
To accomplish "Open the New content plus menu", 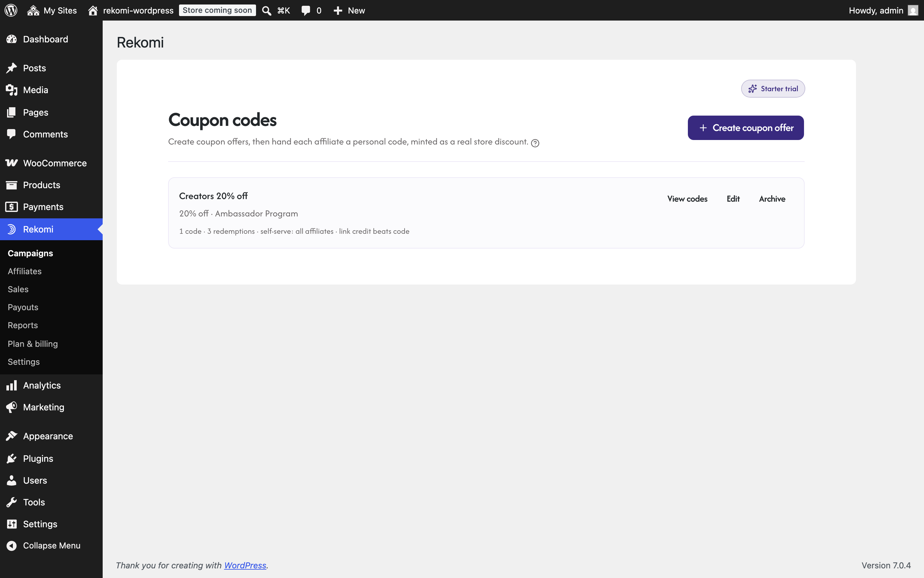I will tap(349, 10).
